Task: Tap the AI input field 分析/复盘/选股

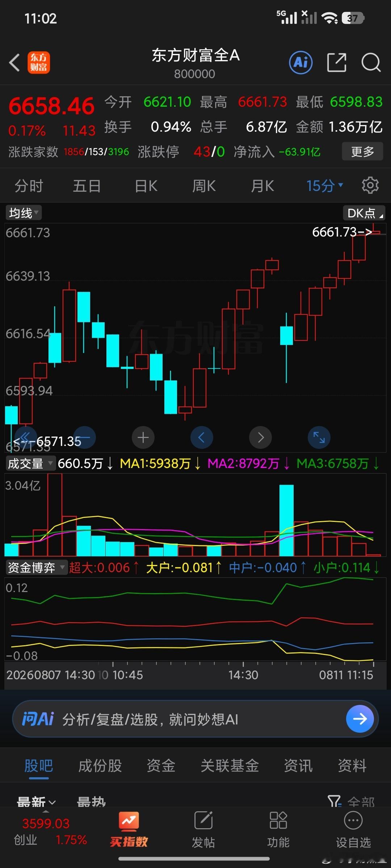Action: 195,719
